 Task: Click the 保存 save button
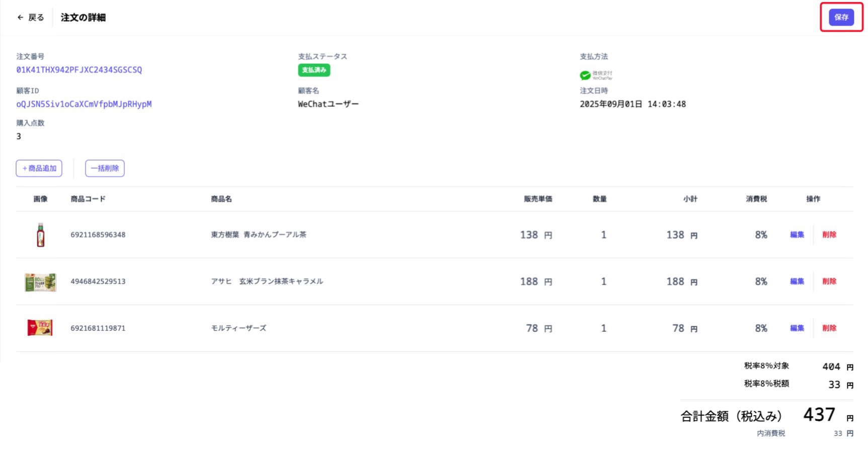click(x=841, y=17)
